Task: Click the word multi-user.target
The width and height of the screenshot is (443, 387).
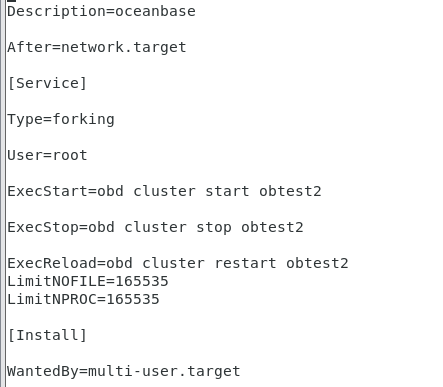Action: tap(164, 371)
